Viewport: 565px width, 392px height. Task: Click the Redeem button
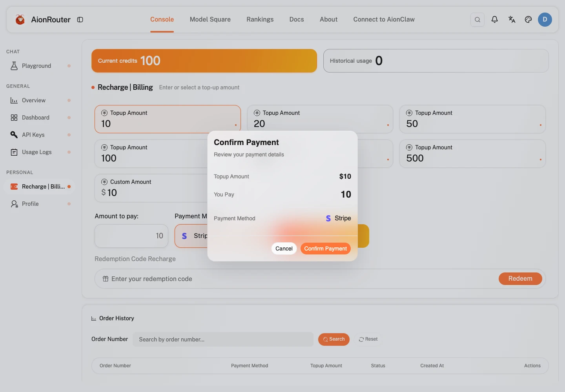coord(520,279)
